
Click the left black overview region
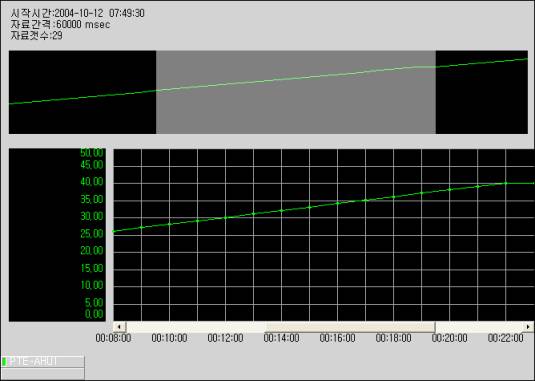[83, 92]
